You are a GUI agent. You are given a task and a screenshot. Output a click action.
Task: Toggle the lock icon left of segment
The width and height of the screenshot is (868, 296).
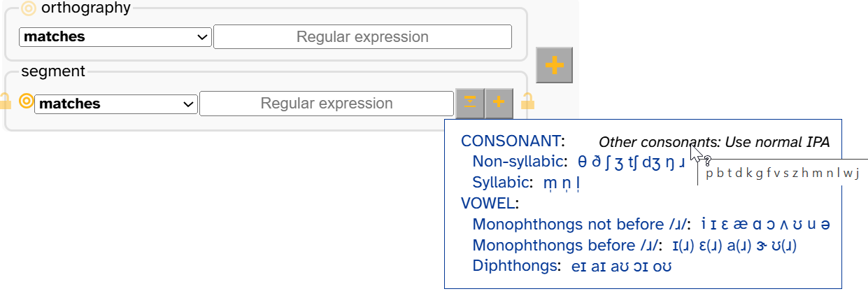[4, 101]
